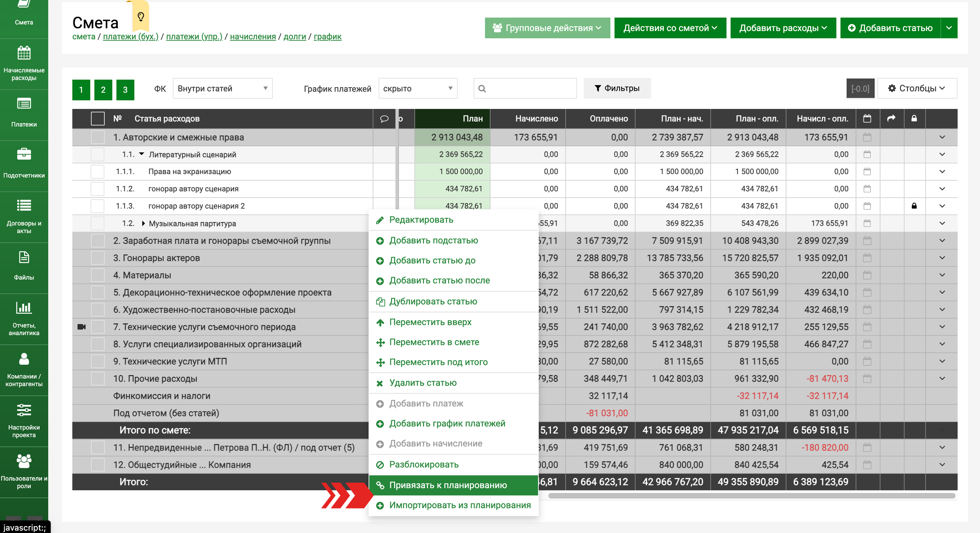This screenshot has height=533, width=980.
Task: Click calendar icon for Гонорары актеров row
Action: click(867, 258)
